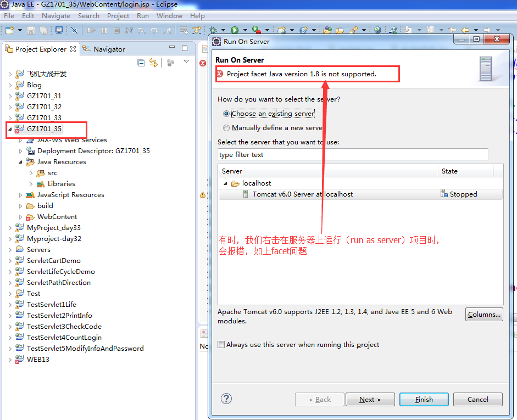Select the ServletCartDemo project
This screenshot has height=420, width=517.
(54, 261)
